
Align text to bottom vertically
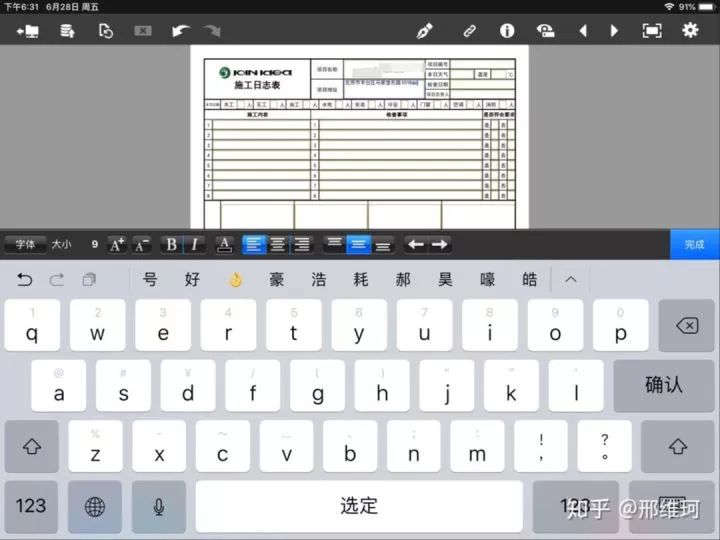click(382, 244)
